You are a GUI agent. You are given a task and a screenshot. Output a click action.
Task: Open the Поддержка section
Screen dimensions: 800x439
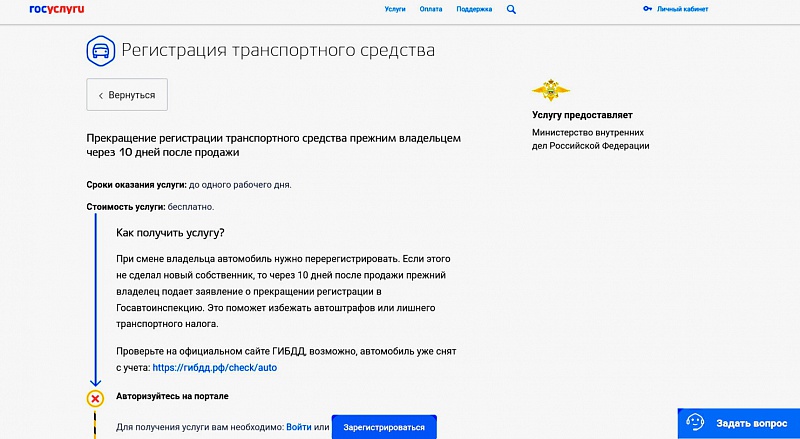click(x=474, y=9)
